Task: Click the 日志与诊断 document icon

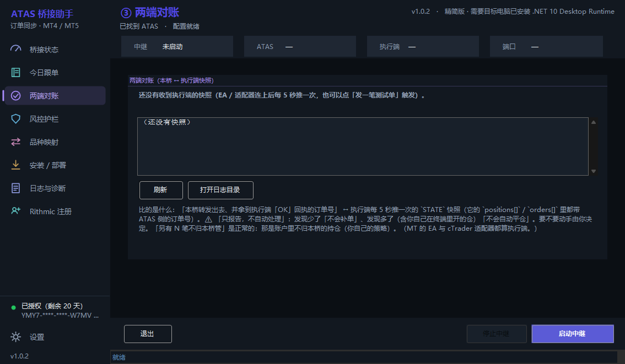Action: [x=15, y=188]
